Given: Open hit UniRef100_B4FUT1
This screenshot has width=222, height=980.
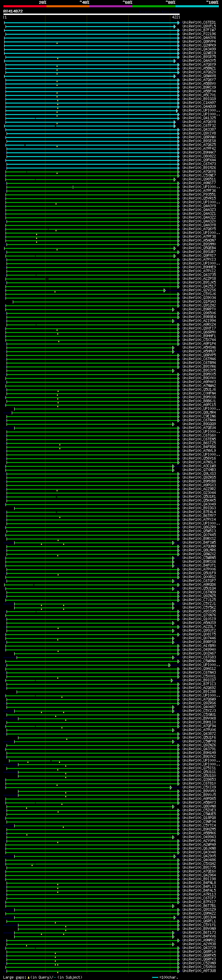Looking at the screenshot, I should pos(199,565).
